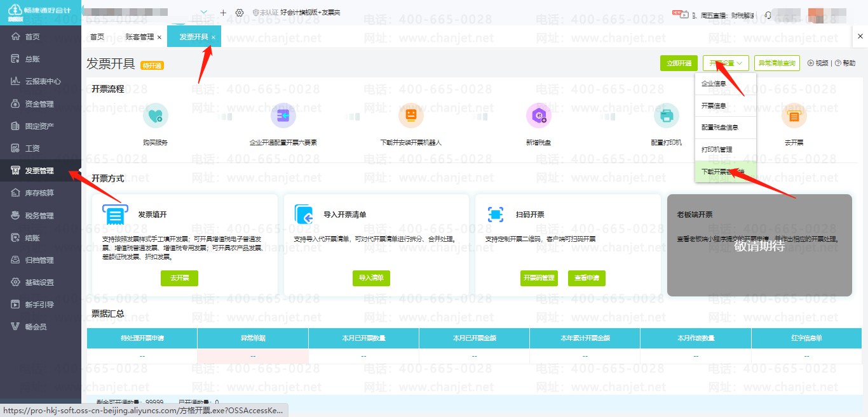This screenshot has height=417, width=868.
Task: Select 企业信息 from the dropdown menu
Action: pos(714,84)
